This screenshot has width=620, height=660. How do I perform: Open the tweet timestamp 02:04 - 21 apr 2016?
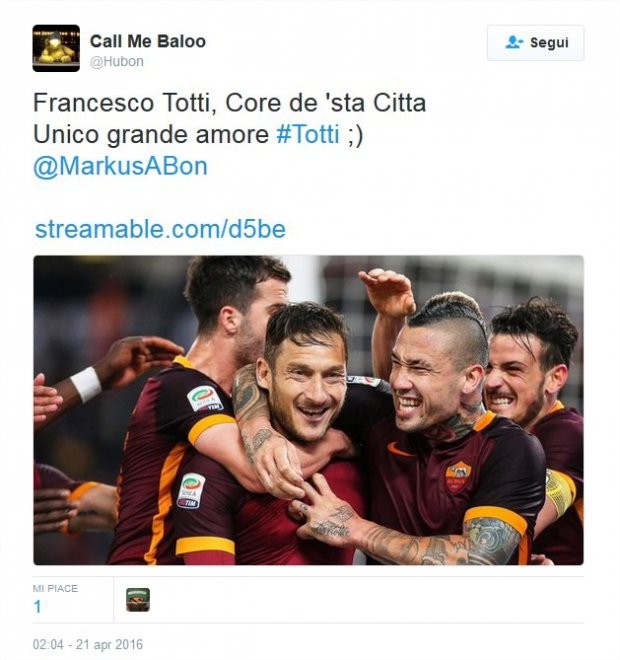[x=88, y=644]
